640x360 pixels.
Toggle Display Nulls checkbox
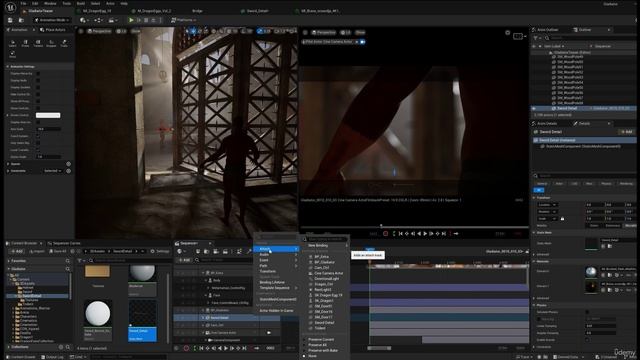coord(38,80)
